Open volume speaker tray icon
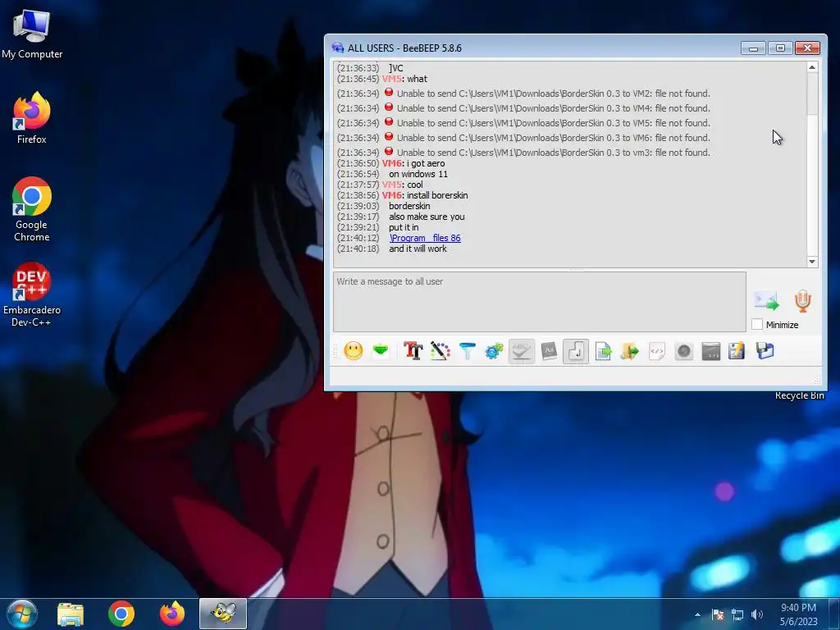Viewport: 840px width, 630px height. (x=757, y=614)
